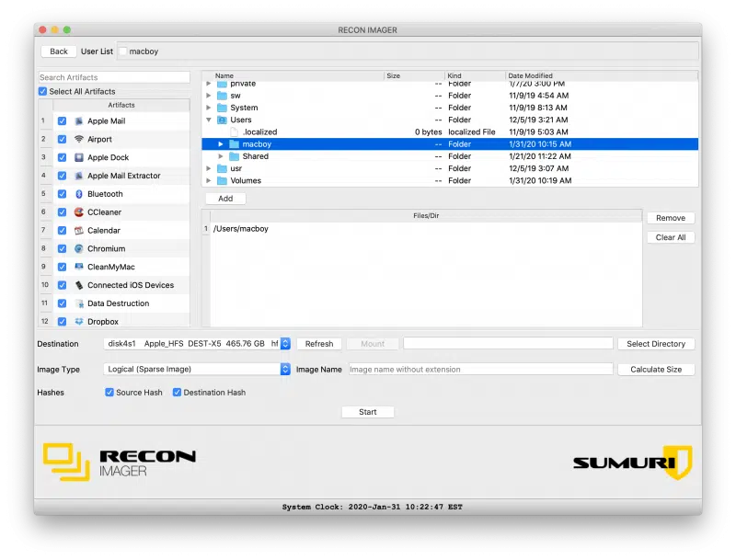The image size is (736, 560).
Task: Select the /Users/macboy entry in Files/Dir
Action: coord(426,229)
